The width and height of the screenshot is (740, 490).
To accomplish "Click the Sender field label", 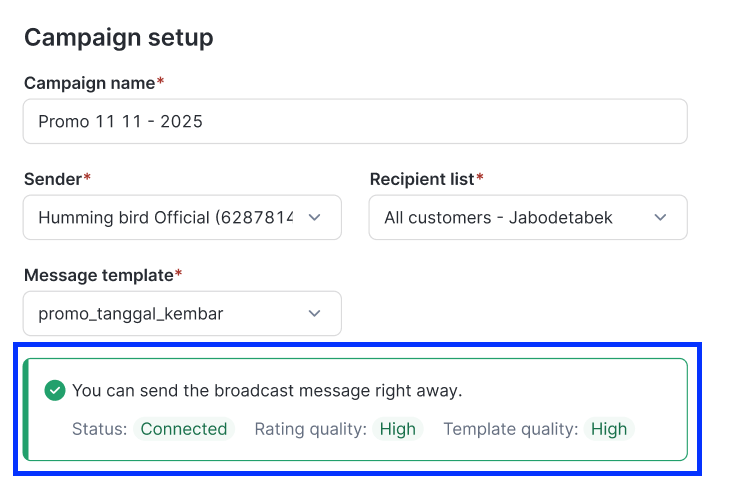I will [54, 179].
